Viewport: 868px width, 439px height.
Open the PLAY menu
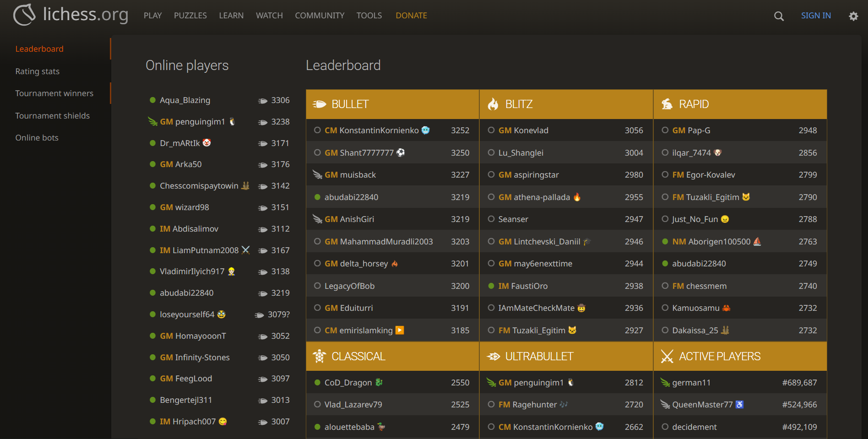152,16
